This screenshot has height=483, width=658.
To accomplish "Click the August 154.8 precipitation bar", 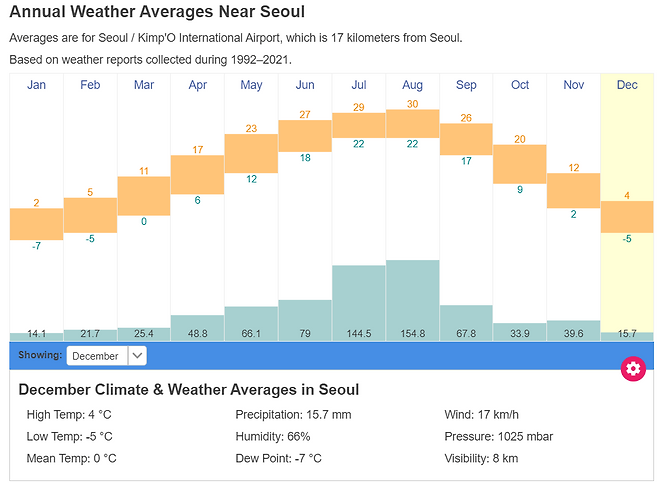I will point(412,298).
